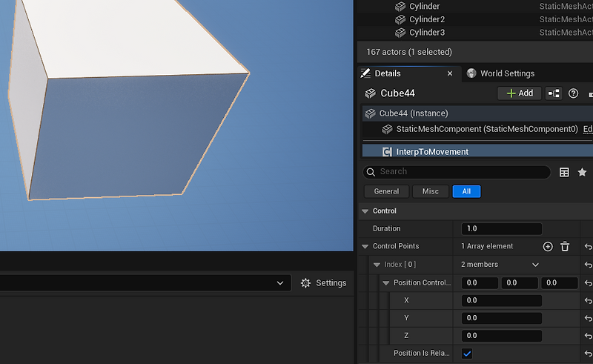Click the Duration value field
This screenshot has height=364, width=593.
(x=502, y=228)
